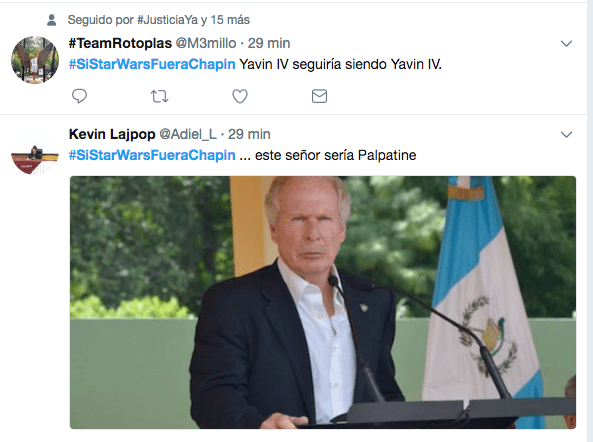Viewport: 593px width, 442px height.
Task: Visit the @M3millo handle
Action: pyautogui.click(x=206, y=43)
